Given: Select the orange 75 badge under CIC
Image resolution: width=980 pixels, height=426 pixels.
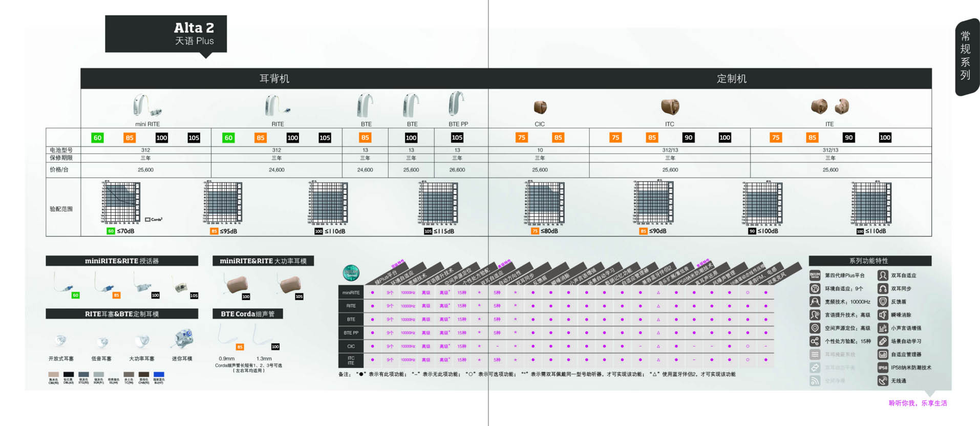Looking at the screenshot, I should [x=521, y=137].
